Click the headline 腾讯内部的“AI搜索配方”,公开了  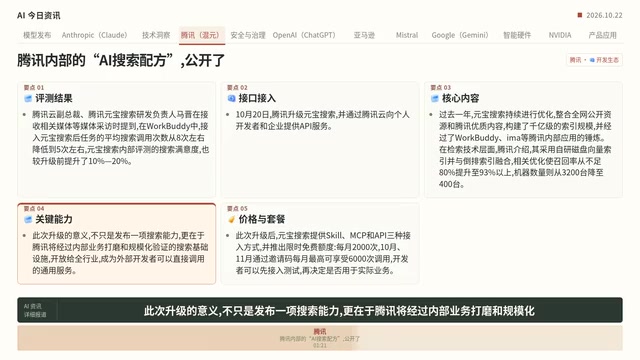point(121,60)
